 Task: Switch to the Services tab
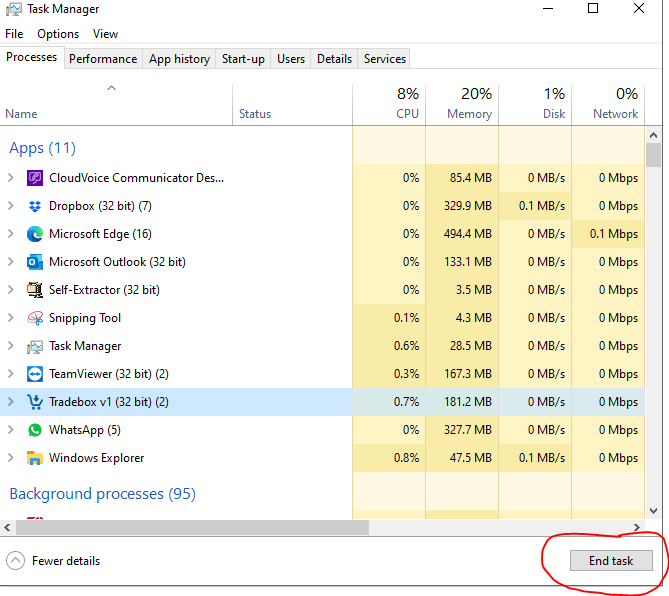coord(385,59)
